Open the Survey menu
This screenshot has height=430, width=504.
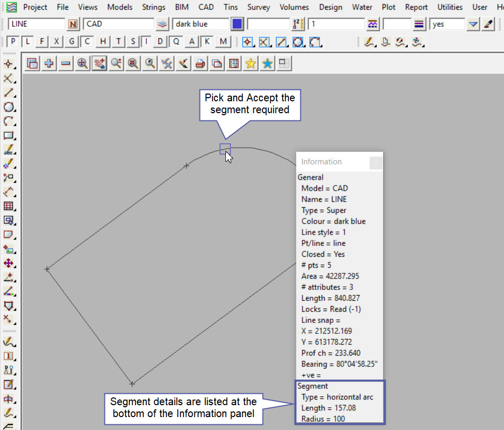(x=258, y=7)
